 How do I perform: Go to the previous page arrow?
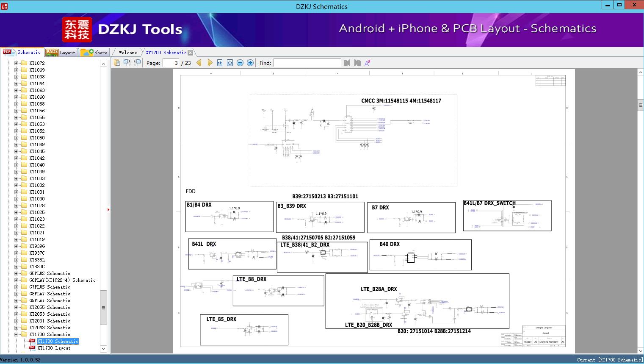click(x=199, y=63)
